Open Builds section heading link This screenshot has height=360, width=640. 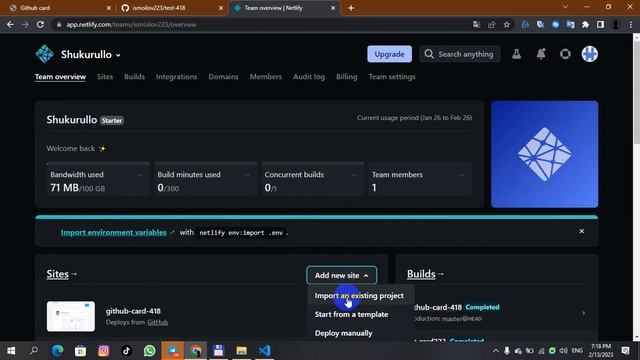point(421,274)
